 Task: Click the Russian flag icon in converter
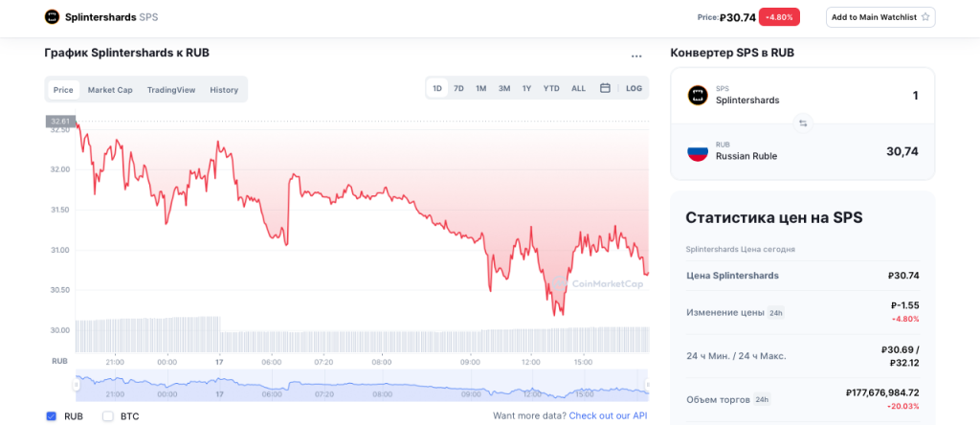(697, 151)
